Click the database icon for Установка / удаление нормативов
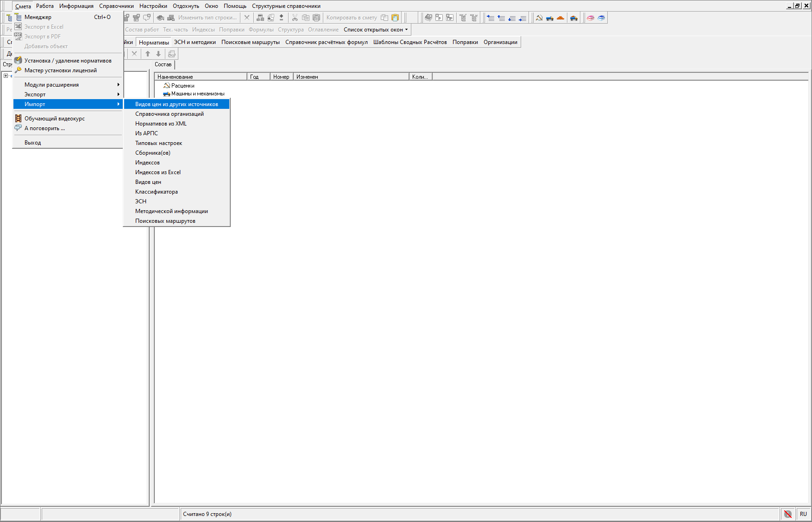Image resolution: width=812 pixels, height=522 pixels. tap(19, 61)
